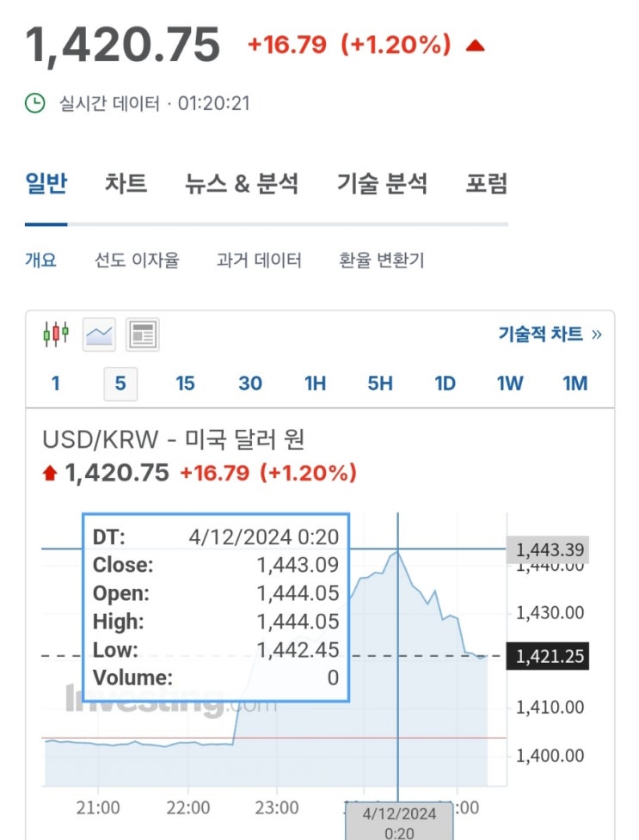Open the 기술적 차트 link
Screen dimensions: 639x840
pyautogui.click(x=550, y=334)
